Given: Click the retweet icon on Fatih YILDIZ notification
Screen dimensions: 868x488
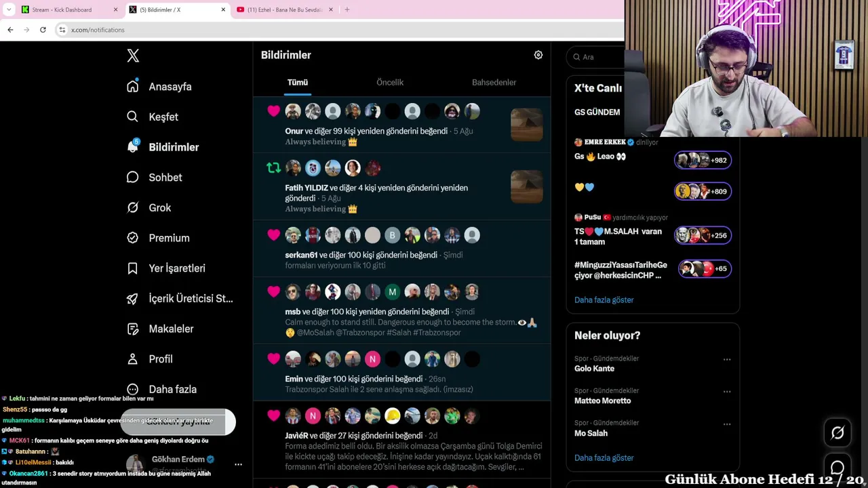Looking at the screenshot, I should click(x=273, y=168).
